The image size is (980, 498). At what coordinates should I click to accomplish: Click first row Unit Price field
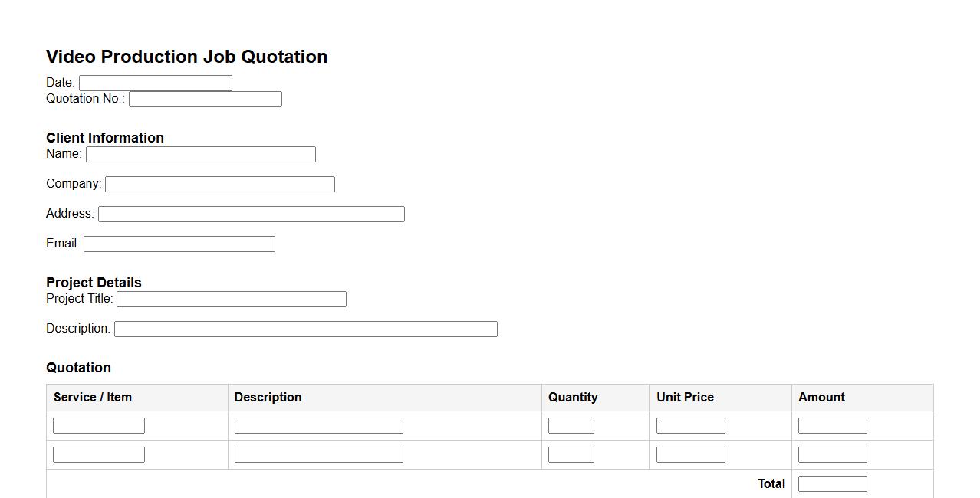[690, 425]
